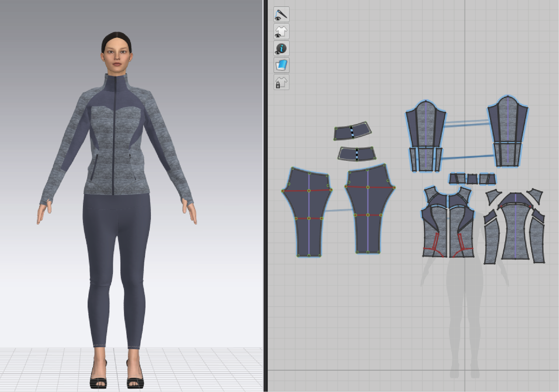559x392 pixels.
Task: Click the jacket zipper on the 3D avatar
Action: pos(114,136)
